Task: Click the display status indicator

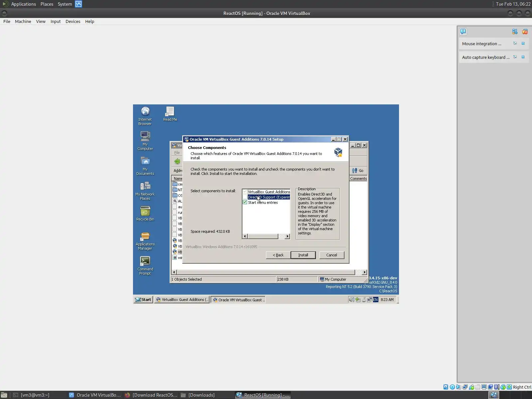Action: tap(484, 387)
